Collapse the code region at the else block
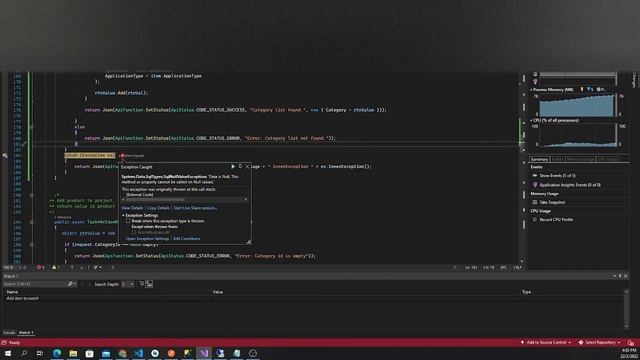 click(32, 127)
